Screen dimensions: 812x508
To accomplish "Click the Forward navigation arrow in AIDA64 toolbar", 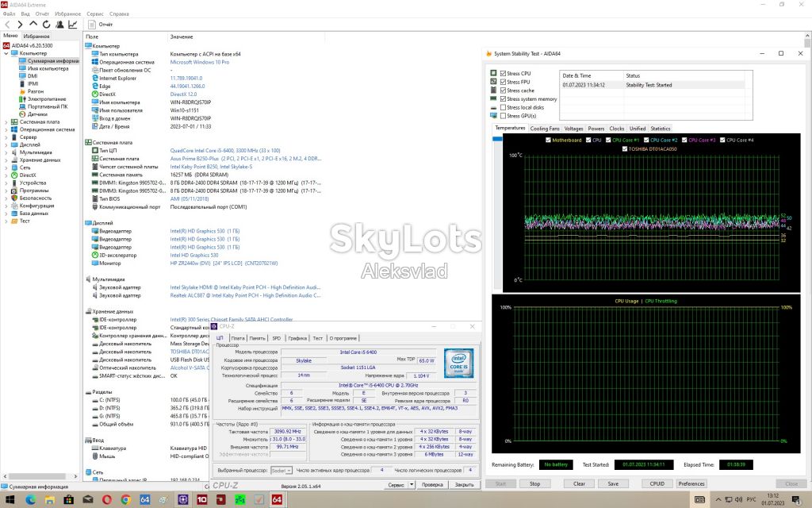I will tap(20, 25).
